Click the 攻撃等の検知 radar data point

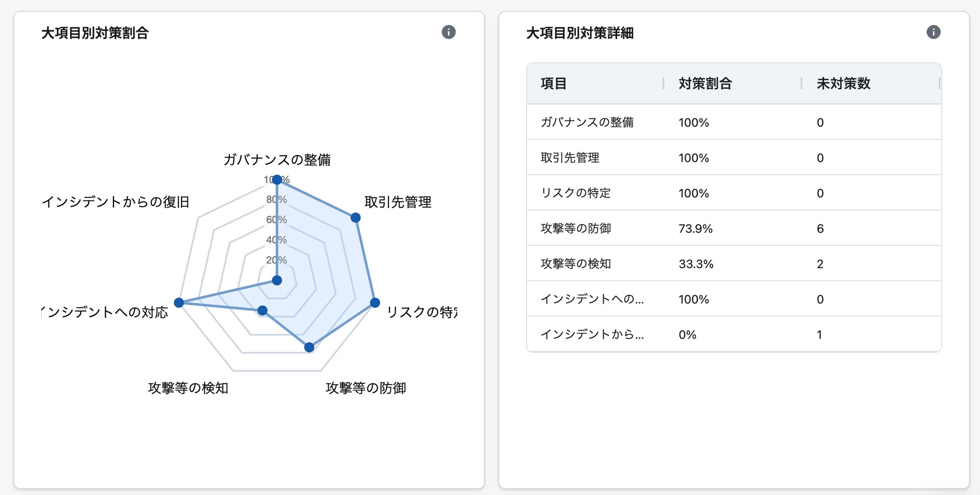pos(262,311)
